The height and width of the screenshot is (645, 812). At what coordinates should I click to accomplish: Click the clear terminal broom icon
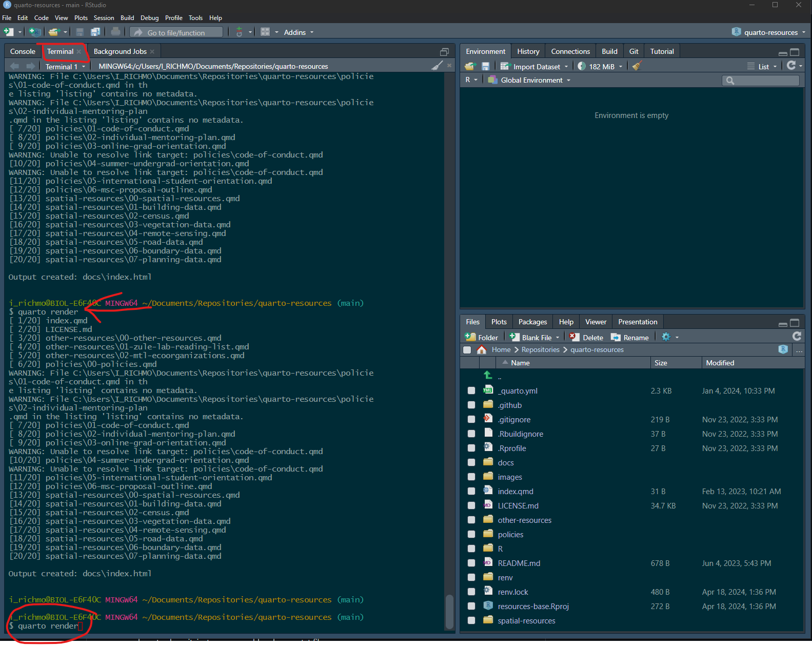pyautogui.click(x=437, y=66)
